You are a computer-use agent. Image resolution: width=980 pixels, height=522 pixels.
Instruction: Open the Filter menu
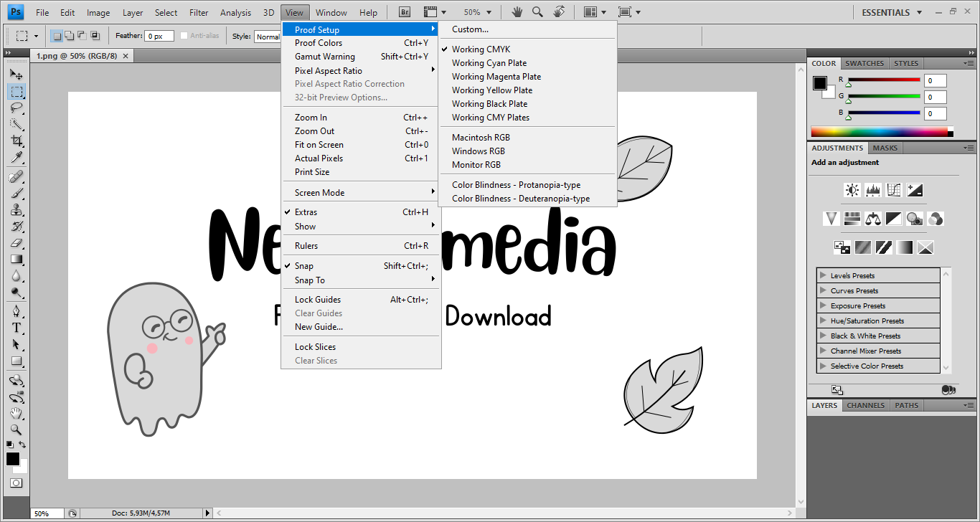click(199, 12)
